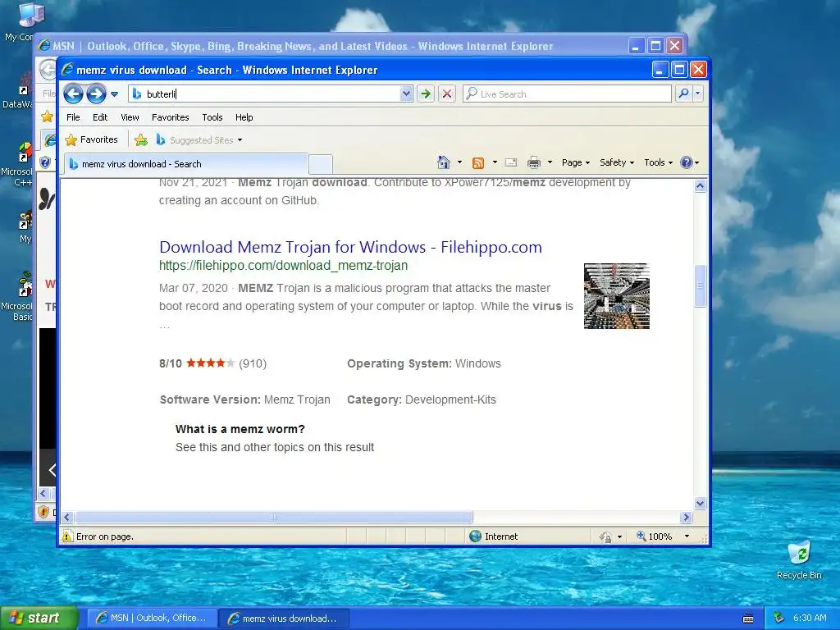840x630 pixels.
Task: Click 'What is a memz worm?' heading
Action: [x=240, y=429]
